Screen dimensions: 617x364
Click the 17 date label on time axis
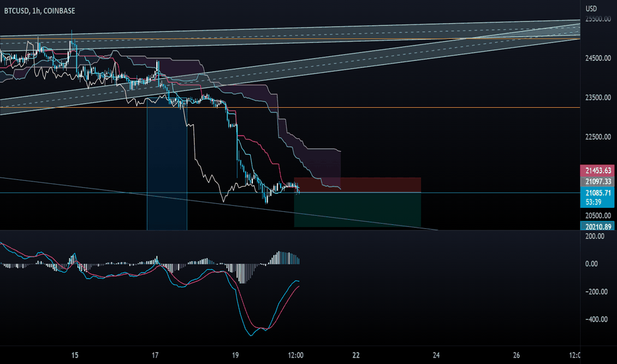pyautogui.click(x=155, y=355)
